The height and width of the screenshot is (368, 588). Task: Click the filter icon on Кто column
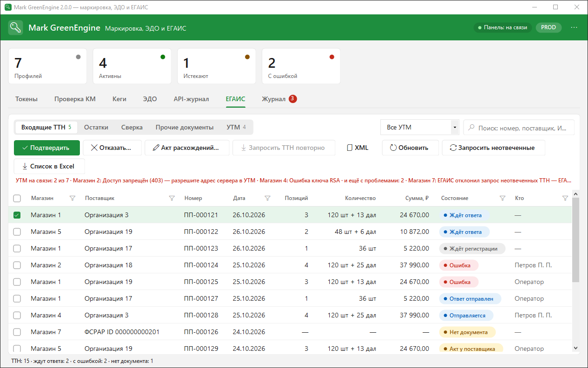(565, 198)
